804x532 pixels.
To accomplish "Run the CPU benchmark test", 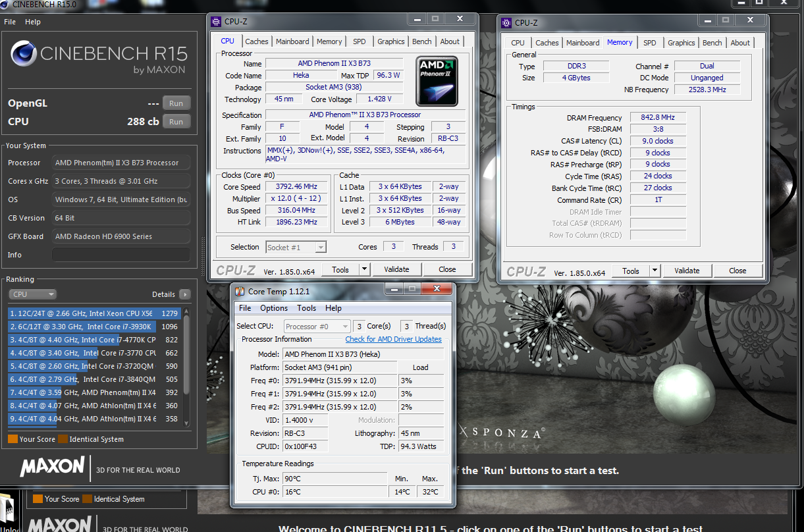I will click(x=176, y=122).
